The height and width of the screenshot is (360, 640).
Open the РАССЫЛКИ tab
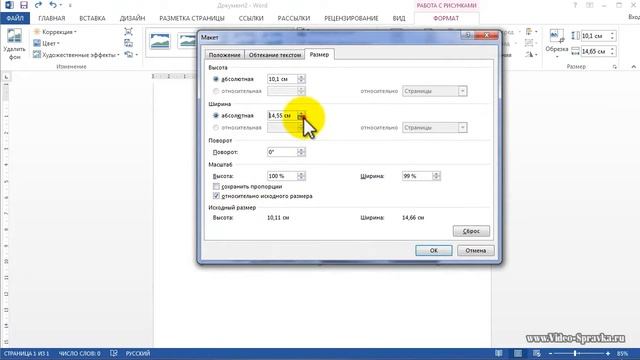click(x=294, y=18)
